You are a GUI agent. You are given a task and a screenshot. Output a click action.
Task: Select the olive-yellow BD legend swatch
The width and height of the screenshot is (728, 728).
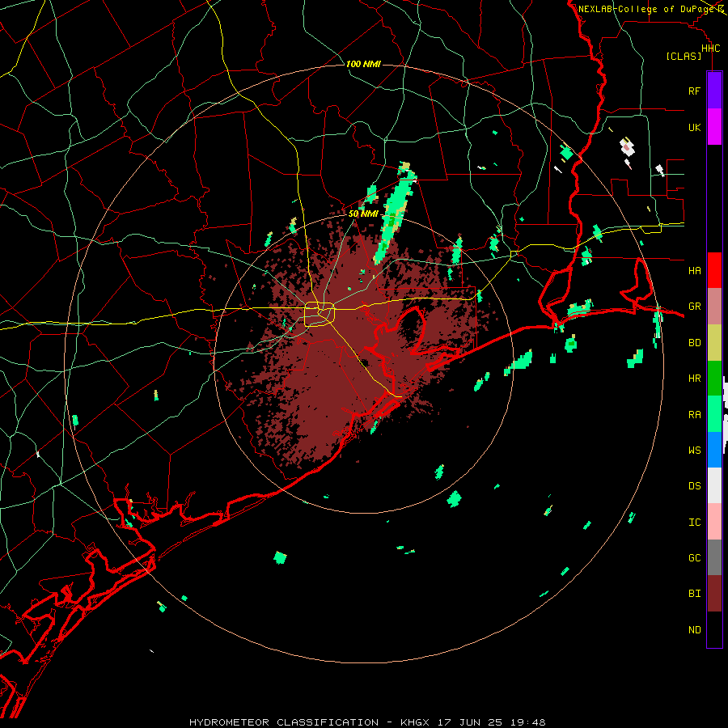(714, 342)
